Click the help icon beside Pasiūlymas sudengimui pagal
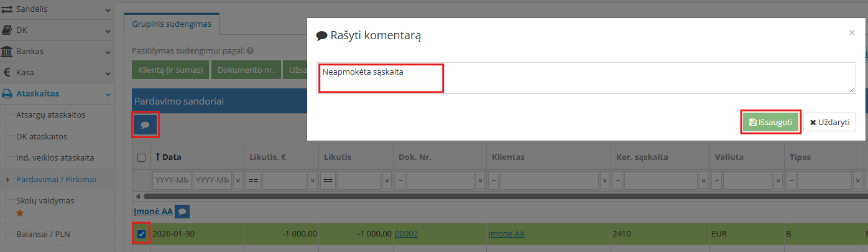 pos(250,51)
